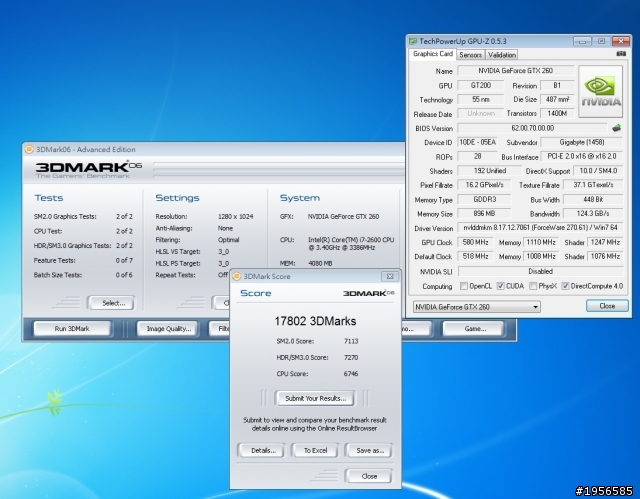Toggle the DirectCompute 4.0 checkbox
Image resolution: width=640 pixels, height=499 pixels.
tap(565, 286)
